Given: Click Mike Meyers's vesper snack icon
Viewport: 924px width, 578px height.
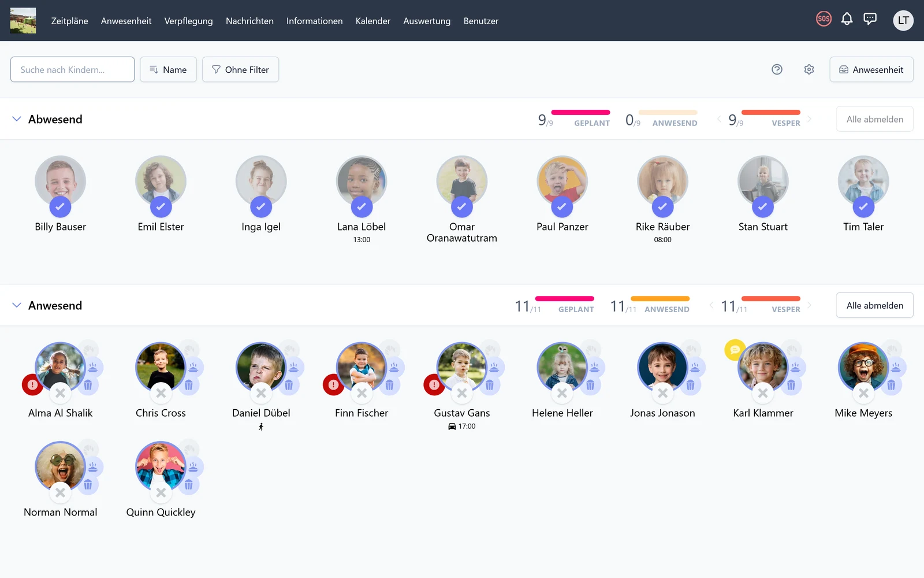Looking at the screenshot, I should [891, 385].
